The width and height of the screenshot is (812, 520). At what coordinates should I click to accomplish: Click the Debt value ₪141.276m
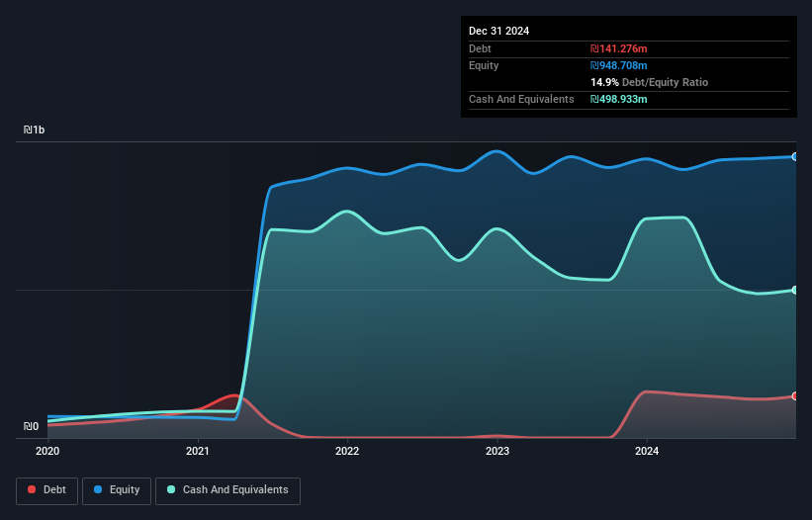coord(619,48)
